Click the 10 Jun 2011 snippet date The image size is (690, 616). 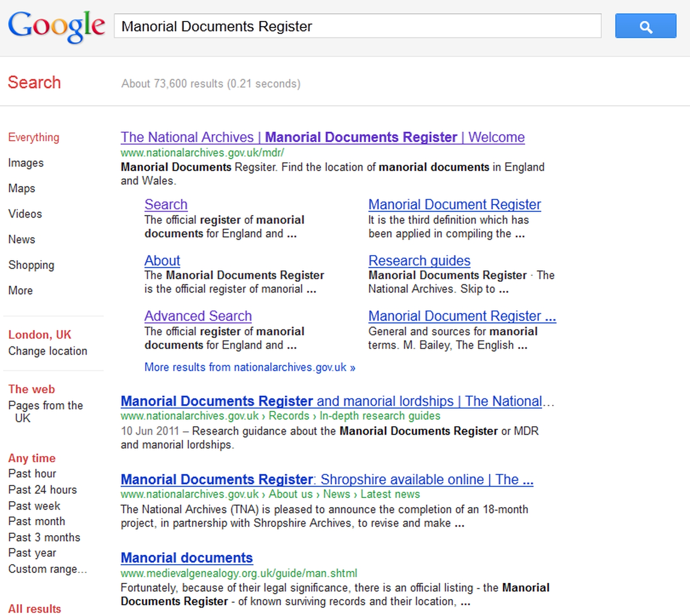click(150, 431)
